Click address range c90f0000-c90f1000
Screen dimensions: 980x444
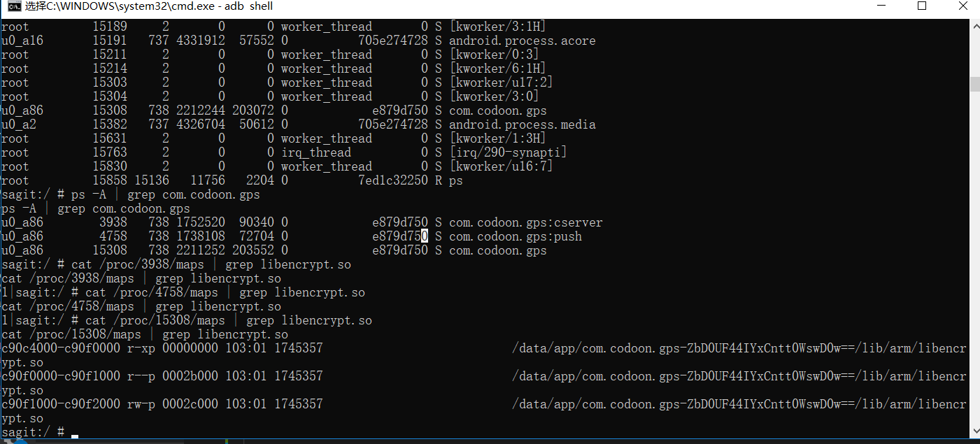point(61,376)
